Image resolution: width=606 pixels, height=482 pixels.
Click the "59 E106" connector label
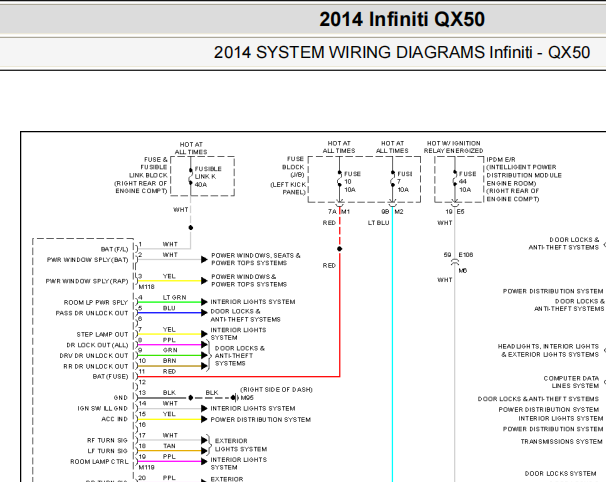tap(458, 255)
